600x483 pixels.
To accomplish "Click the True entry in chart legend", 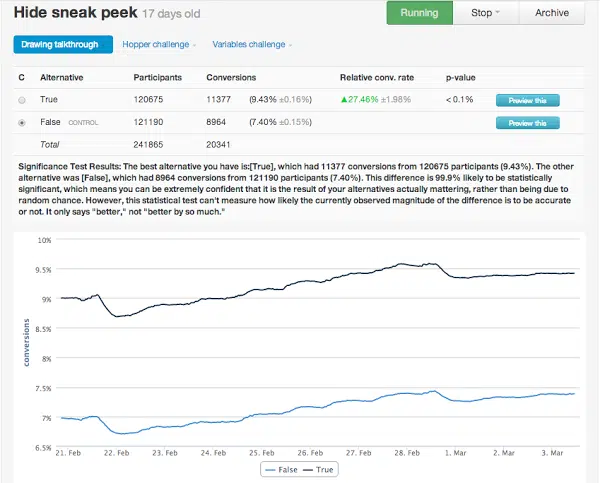I will (323, 468).
